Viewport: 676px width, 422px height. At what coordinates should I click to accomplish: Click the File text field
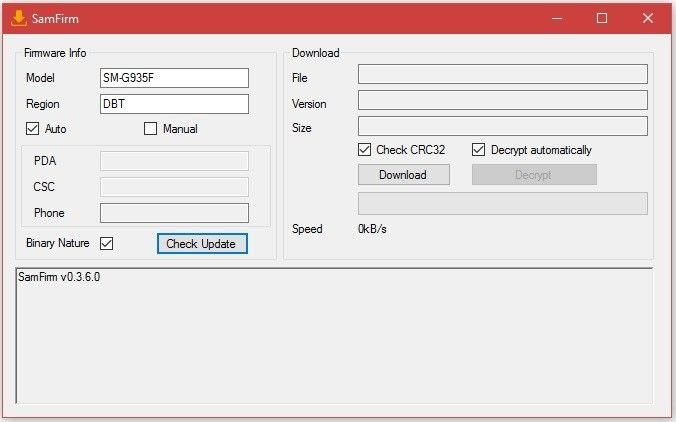point(503,74)
